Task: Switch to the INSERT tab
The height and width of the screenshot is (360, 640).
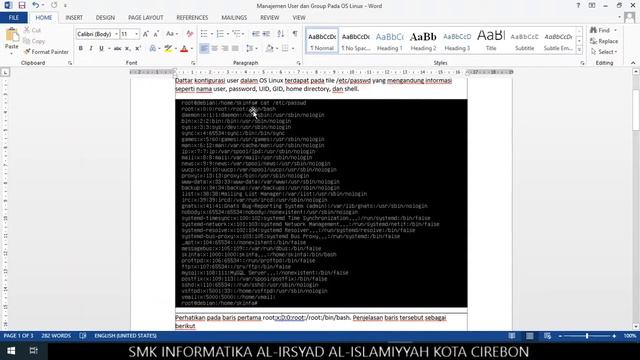Action: pos(74,18)
